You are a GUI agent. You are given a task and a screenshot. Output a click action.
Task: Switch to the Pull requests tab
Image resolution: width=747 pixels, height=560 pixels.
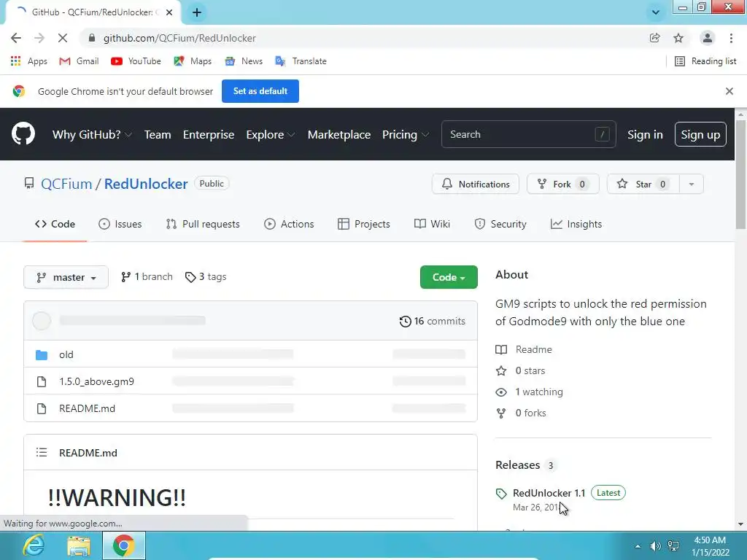tap(203, 224)
